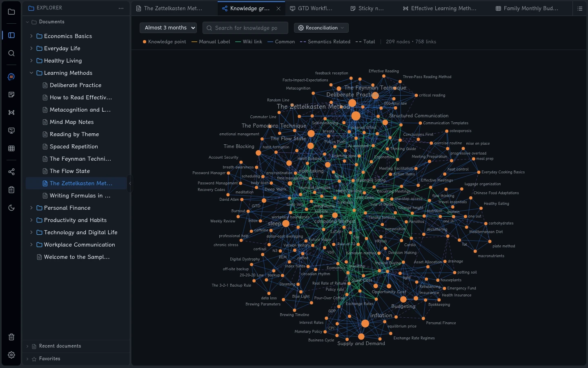Focus the Search for knowledge point field
Screen dimensions: 588x368
(245, 28)
